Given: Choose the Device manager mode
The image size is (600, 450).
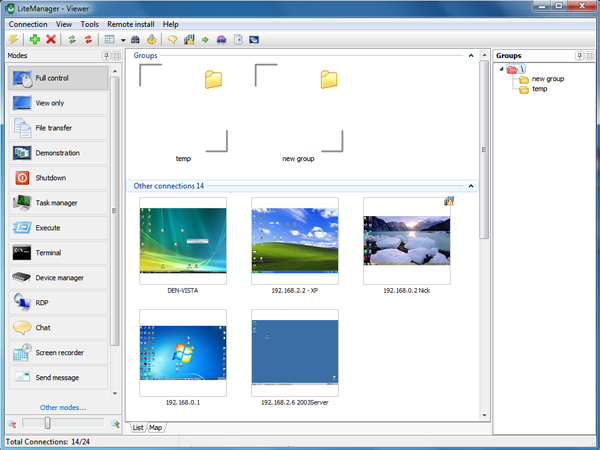Looking at the screenshot, I should pos(59,278).
